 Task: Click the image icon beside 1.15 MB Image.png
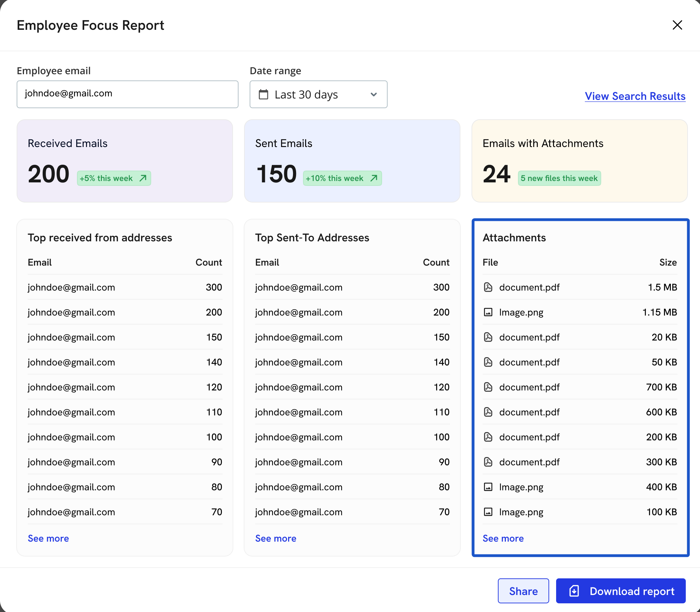[488, 312]
